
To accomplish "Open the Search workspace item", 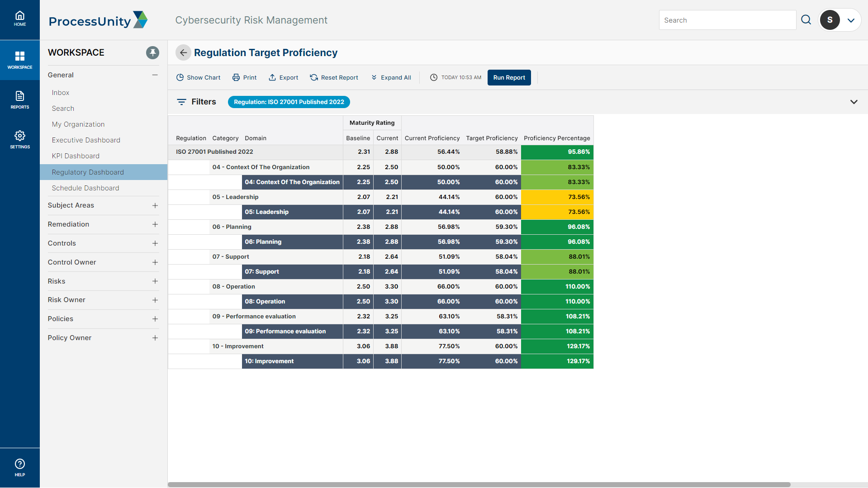I will (x=63, y=108).
